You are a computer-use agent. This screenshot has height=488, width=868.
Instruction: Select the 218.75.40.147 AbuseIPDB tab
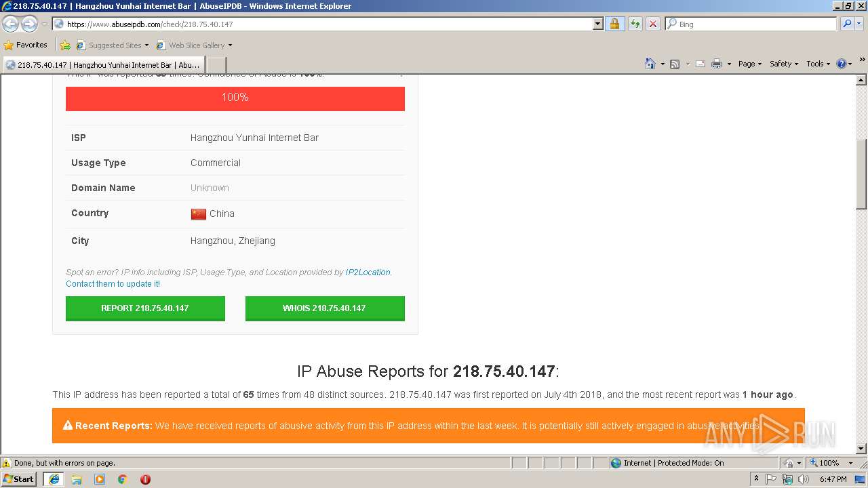[x=103, y=65]
